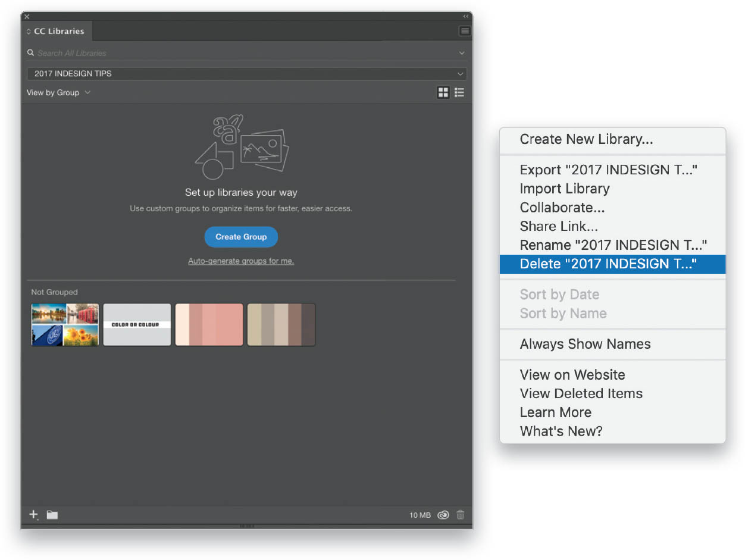Choose Create New Library menu item
Viewport: 745px width, 560px height.
[x=612, y=140]
